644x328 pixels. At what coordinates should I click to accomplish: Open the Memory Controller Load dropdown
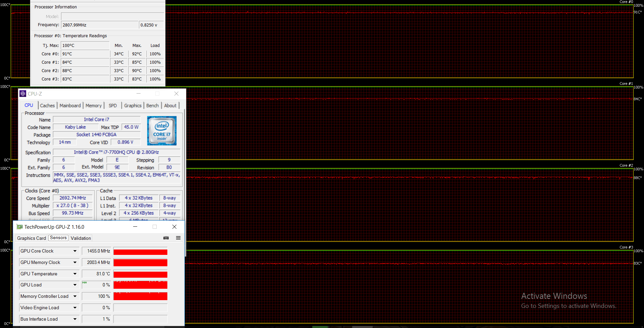click(75, 296)
